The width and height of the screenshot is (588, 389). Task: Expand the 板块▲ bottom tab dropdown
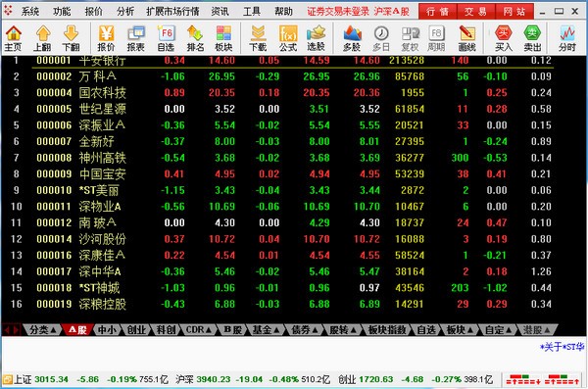coord(460,330)
